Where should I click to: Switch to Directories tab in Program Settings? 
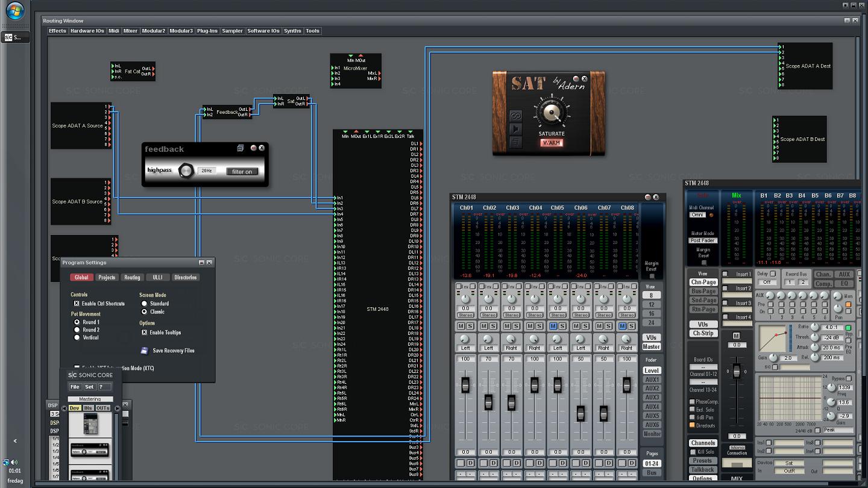tap(185, 278)
